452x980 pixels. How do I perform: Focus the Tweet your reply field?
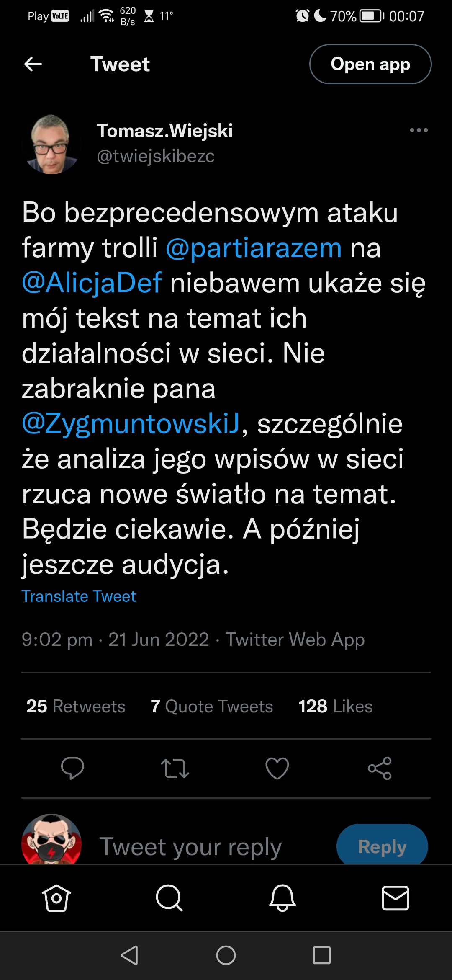click(190, 847)
